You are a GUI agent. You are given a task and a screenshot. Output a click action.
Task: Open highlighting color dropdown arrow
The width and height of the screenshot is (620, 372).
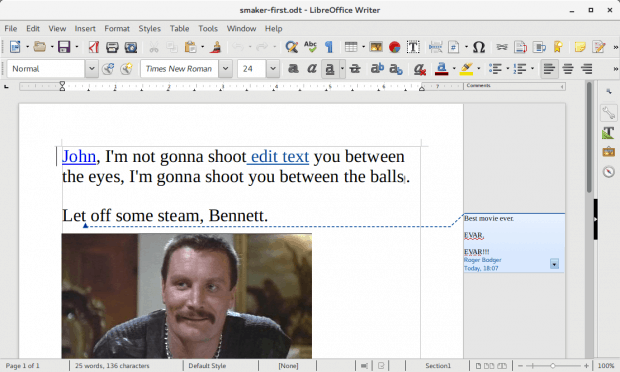(x=478, y=69)
